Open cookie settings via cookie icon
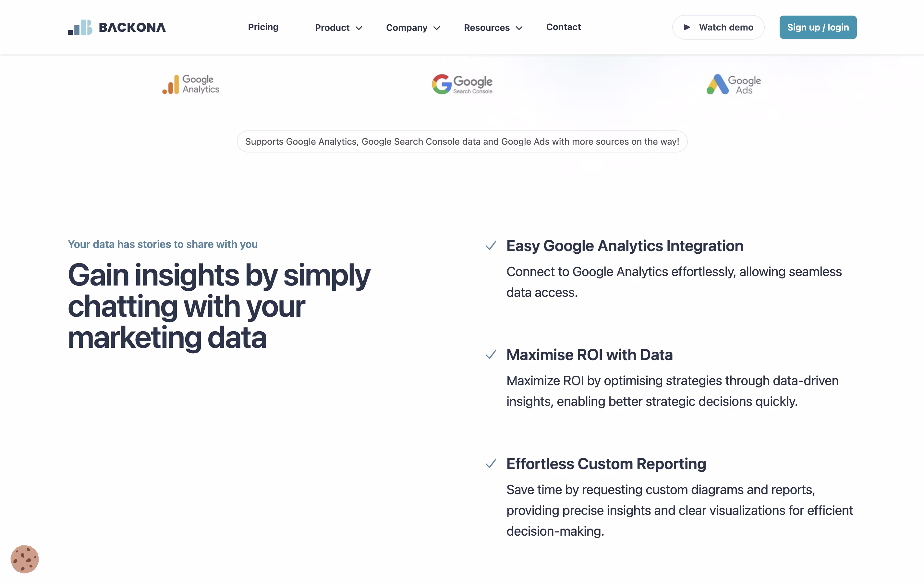Image resolution: width=924 pixels, height=584 pixels. pyautogui.click(x=25, y=559)
